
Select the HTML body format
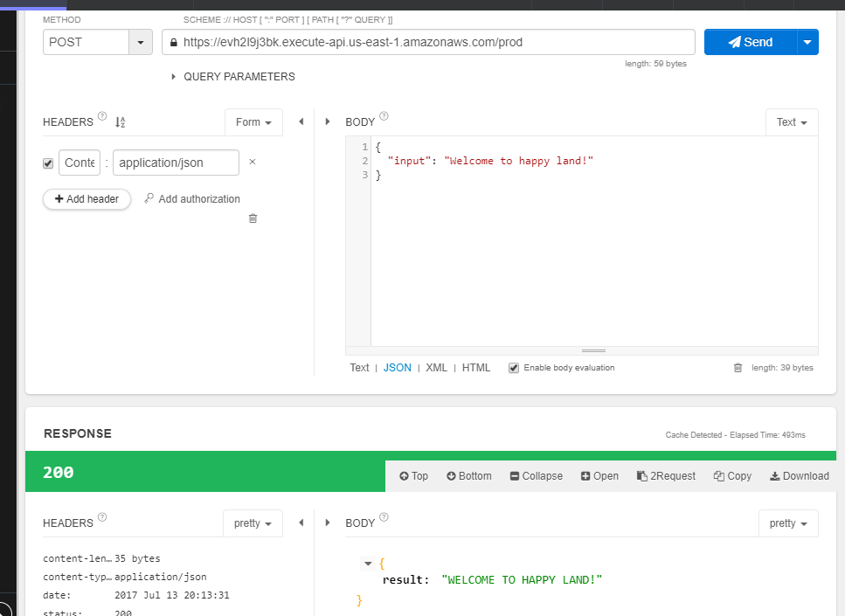476,368
